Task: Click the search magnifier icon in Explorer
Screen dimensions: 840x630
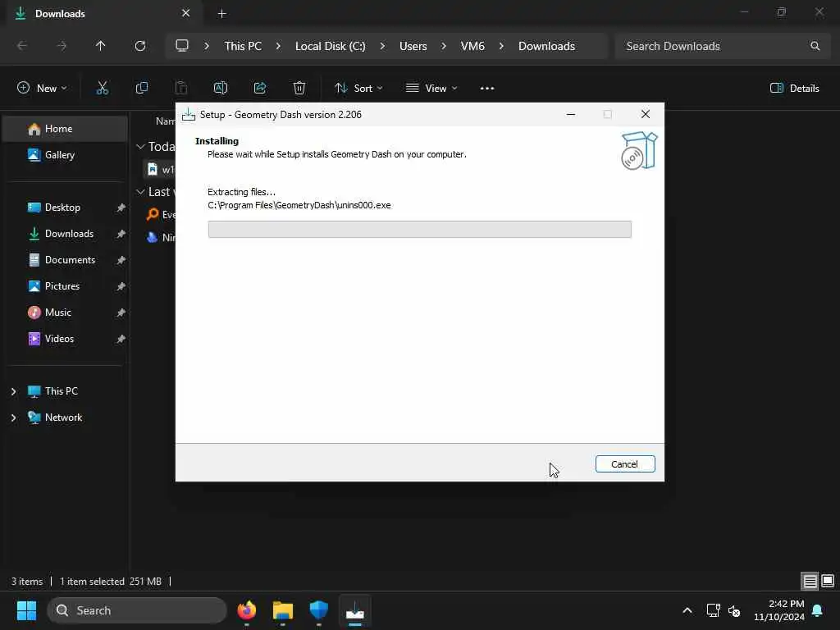Action: [x=815, y=46]
